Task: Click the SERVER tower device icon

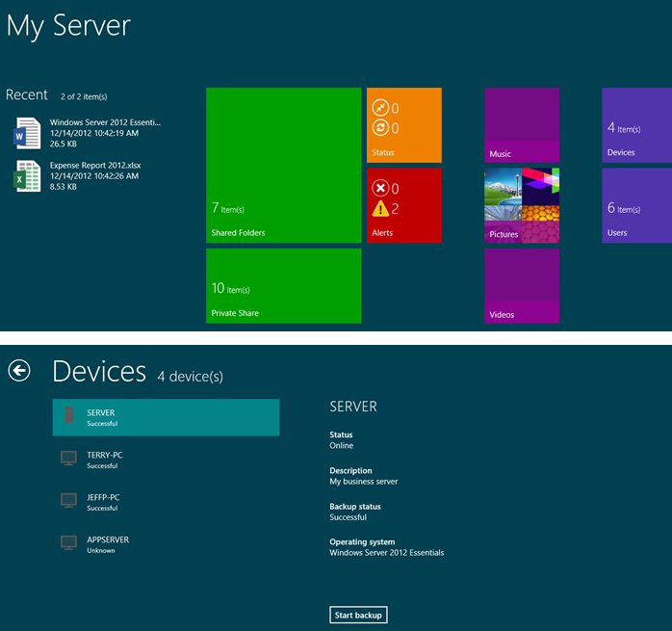Action: pyautogui.click(x=68, y=416)
